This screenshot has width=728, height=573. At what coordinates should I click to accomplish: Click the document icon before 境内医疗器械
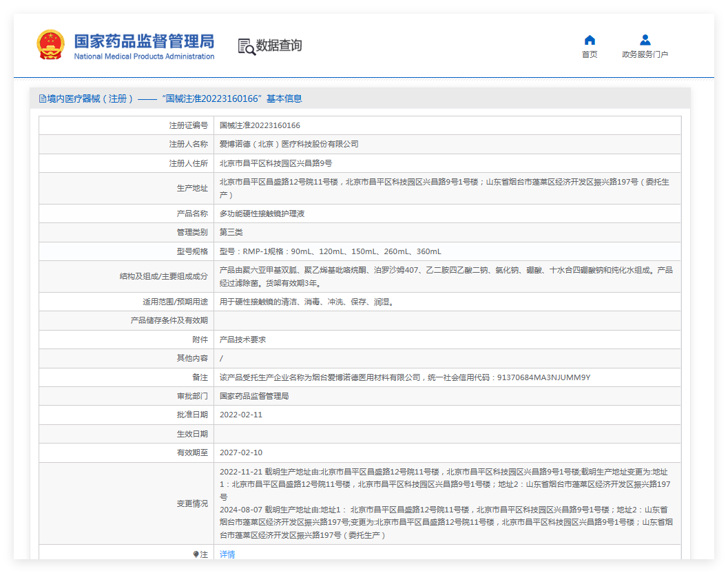point(42,99)
